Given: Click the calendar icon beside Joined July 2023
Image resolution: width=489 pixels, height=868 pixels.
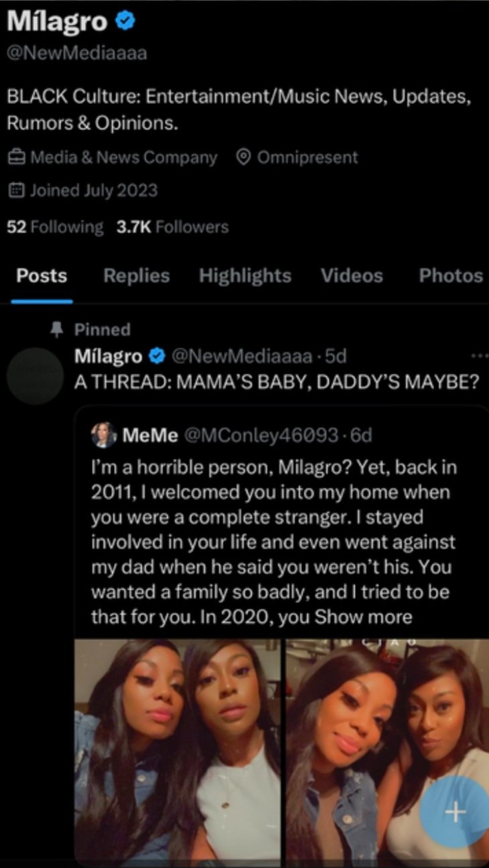Looking at the screenshot, I should point(16,190).
